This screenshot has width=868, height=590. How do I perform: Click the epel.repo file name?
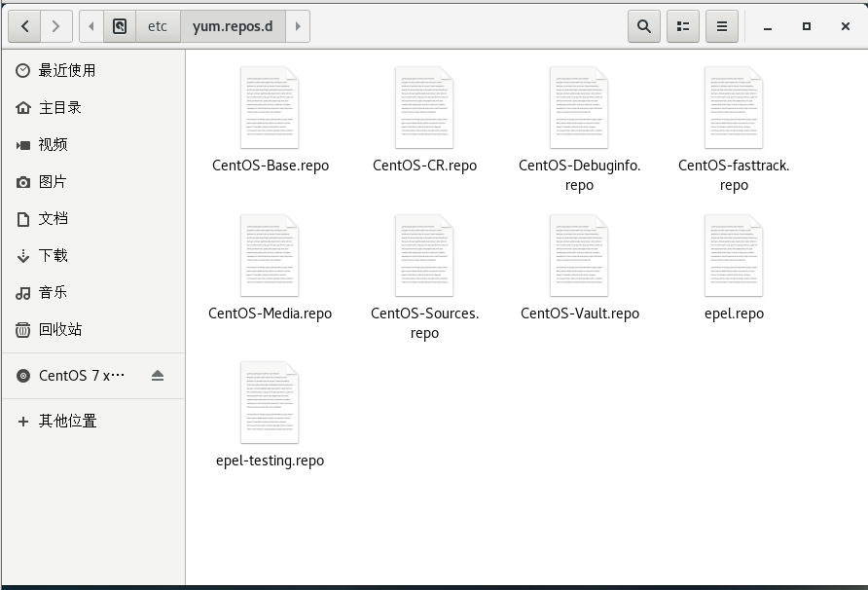pos(734,313)
